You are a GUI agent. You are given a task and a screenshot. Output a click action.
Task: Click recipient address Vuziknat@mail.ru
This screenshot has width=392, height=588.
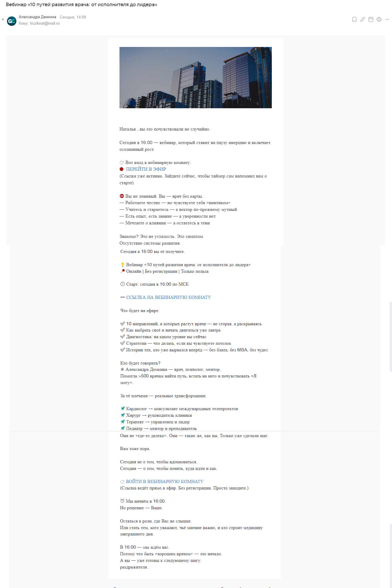coord(45,23)
